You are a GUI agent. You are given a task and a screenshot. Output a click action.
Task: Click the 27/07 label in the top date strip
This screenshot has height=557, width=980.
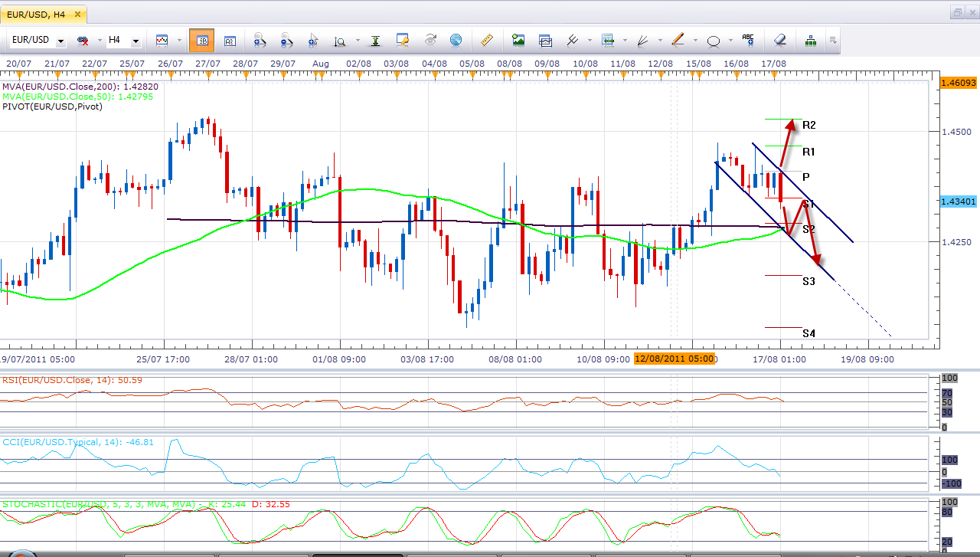point(207,63)
